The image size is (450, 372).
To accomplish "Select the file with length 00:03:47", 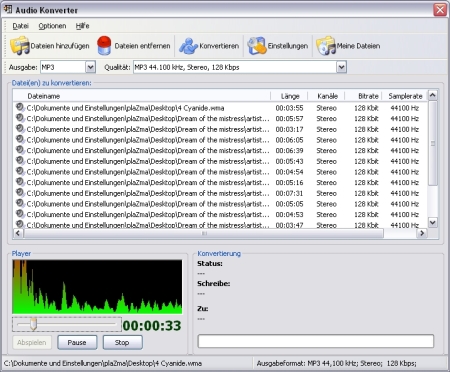I will pyautogui.click(x=220, y=225).
